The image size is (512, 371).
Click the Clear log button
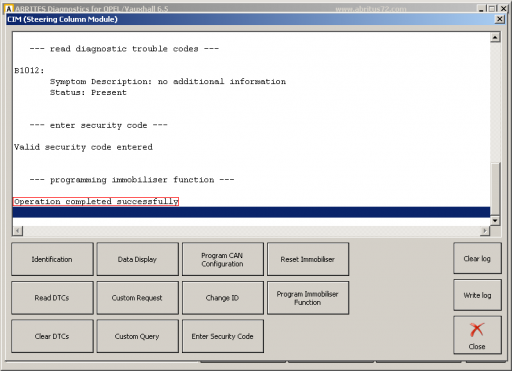[477, 258]
